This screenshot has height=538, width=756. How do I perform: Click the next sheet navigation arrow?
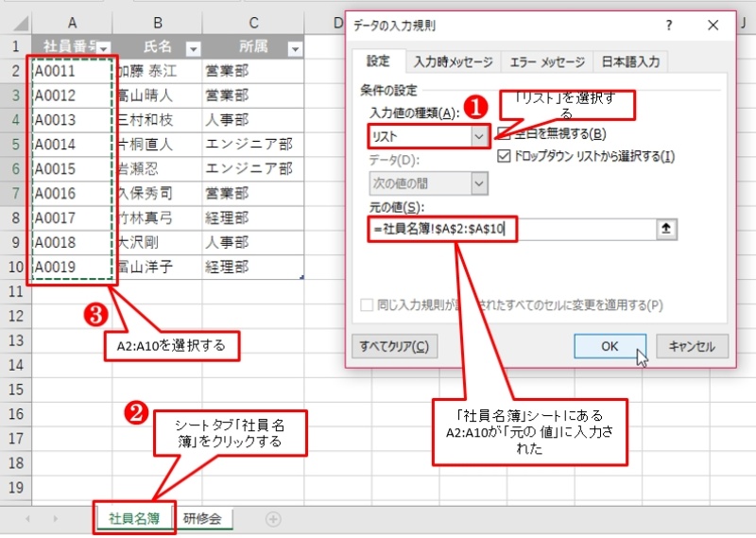54,518
